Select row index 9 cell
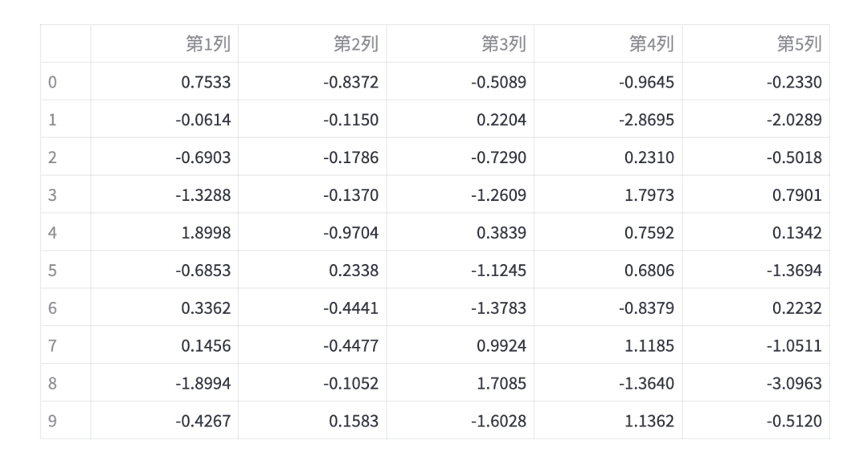Image resolution: width=868 pixels, height=469 pixels. [x=66, y=420]
